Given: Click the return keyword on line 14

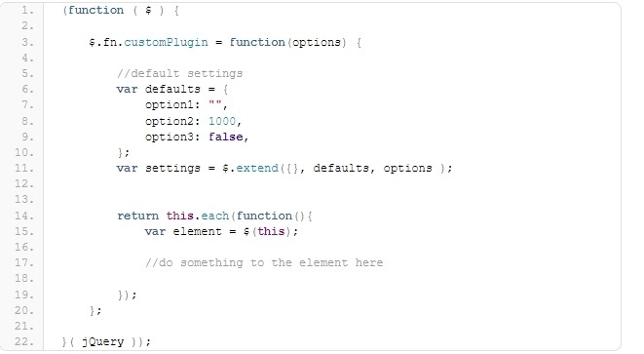Looking at the screenshot, I should [137, 216].
